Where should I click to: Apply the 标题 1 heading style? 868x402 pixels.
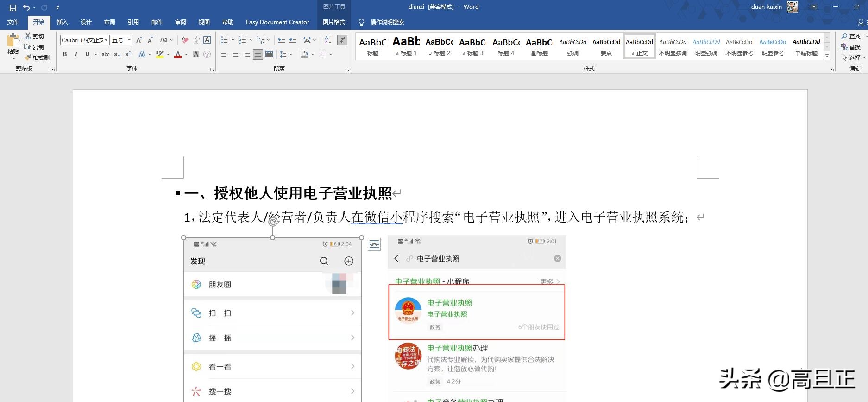tap(406, 46)
